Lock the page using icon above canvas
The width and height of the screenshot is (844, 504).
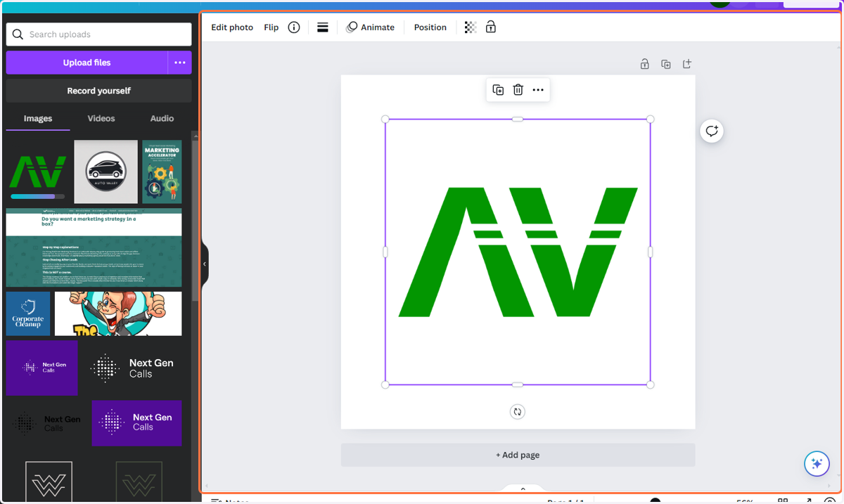pyautogui.click(x=644, y=64)
